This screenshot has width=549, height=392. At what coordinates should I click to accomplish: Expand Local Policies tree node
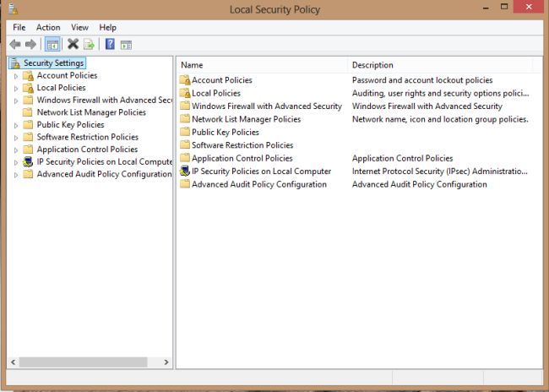16,88
